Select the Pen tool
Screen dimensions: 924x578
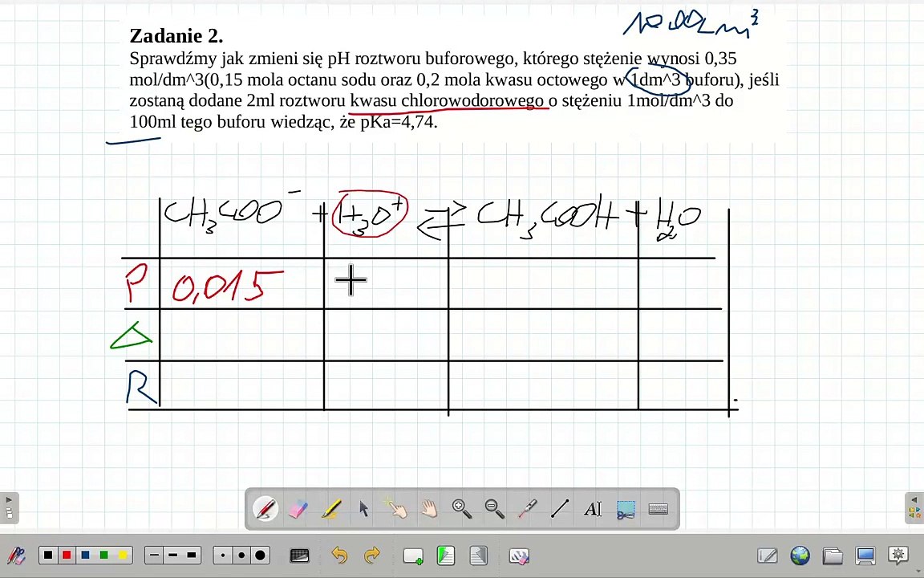(265, 508)
